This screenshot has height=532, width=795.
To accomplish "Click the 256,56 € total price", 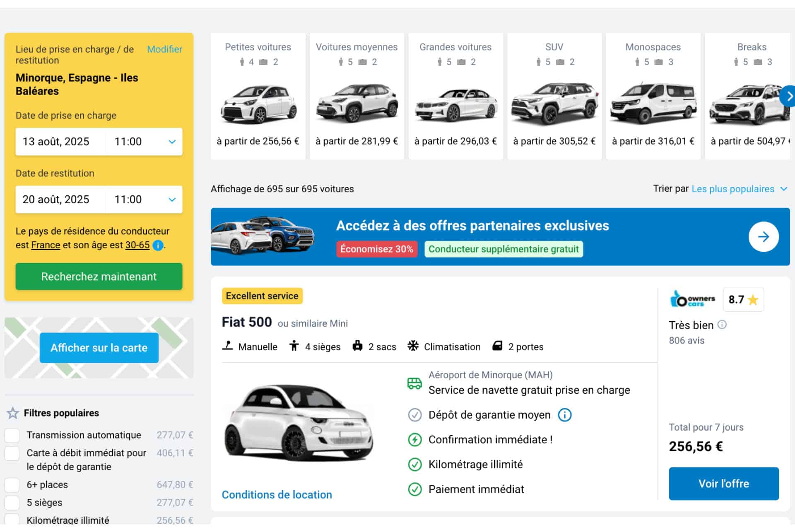I will coord(696,447).
